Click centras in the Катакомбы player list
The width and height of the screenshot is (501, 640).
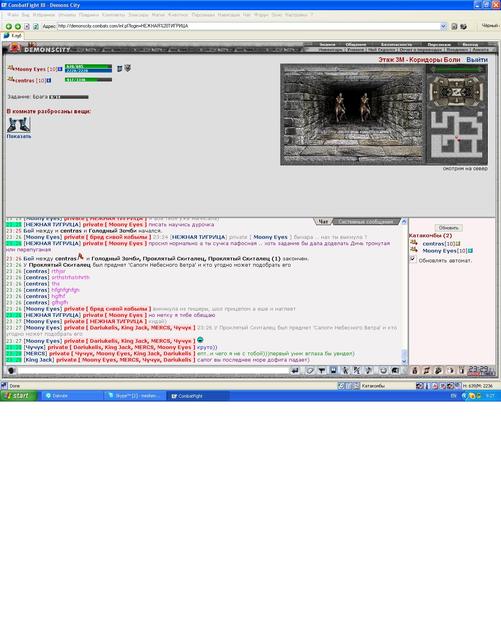coord(433,244)
